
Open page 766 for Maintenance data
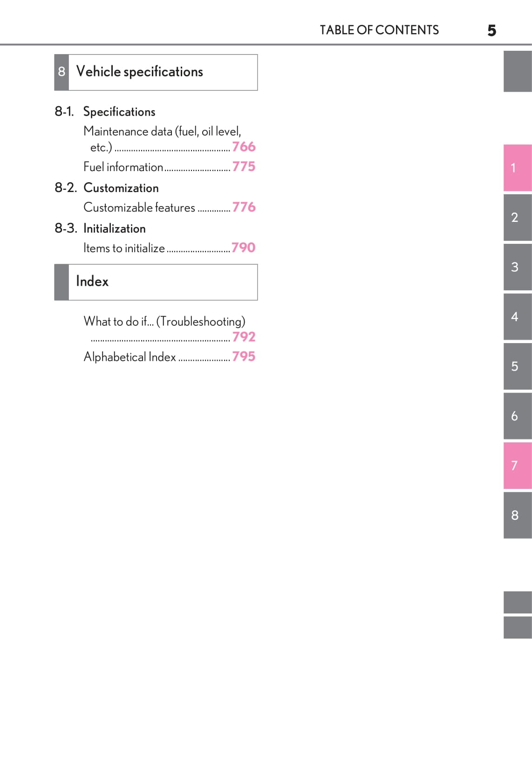pyautogui.click(x=244, y=147)
